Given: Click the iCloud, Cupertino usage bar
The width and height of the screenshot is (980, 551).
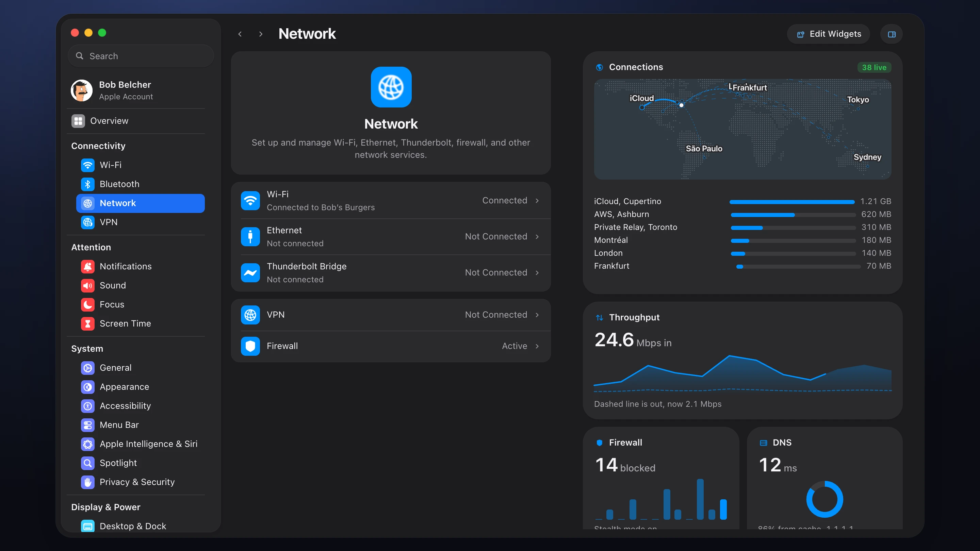Looking at the screenshot, I should 792,202.
